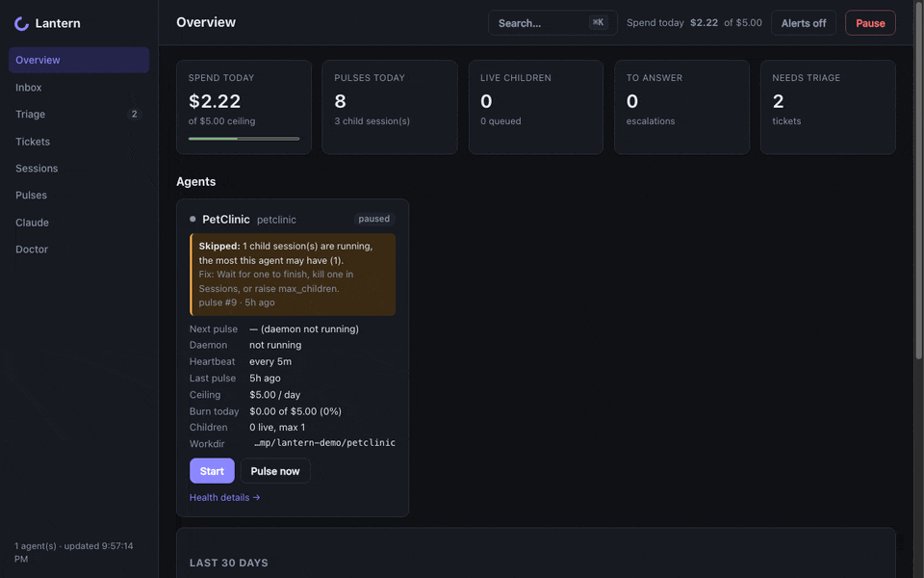Image resolution: width=924 pixels, height=578 pixels.
Task: Open the Inbox sidebar item
Action: [79, 88]
